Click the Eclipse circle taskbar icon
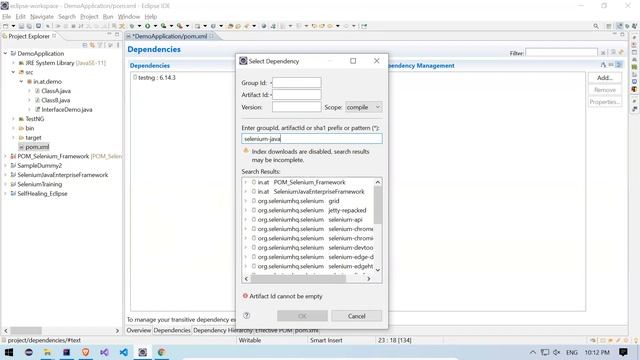The height and width of the screenshot is (360, 640). pos(29,352)
